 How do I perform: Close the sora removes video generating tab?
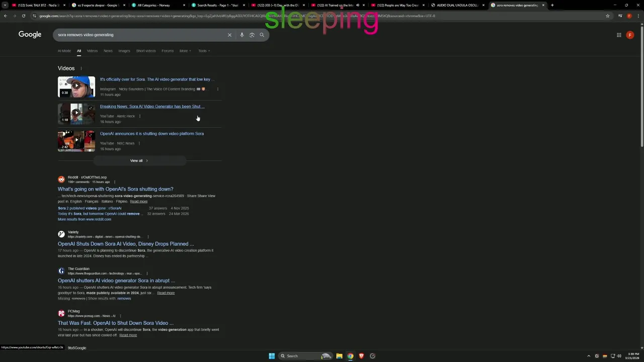click(543, 5)
